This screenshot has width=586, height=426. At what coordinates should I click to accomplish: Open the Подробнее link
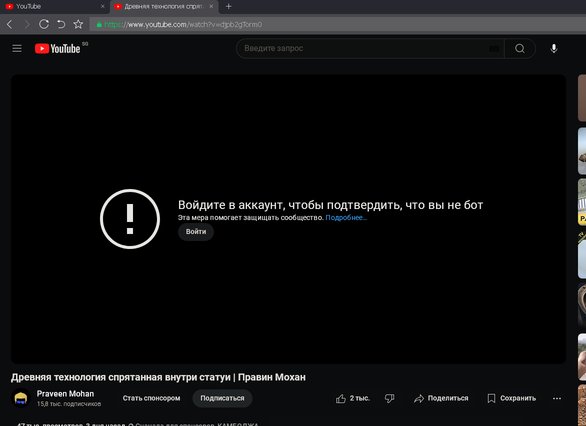pos(346,217)
